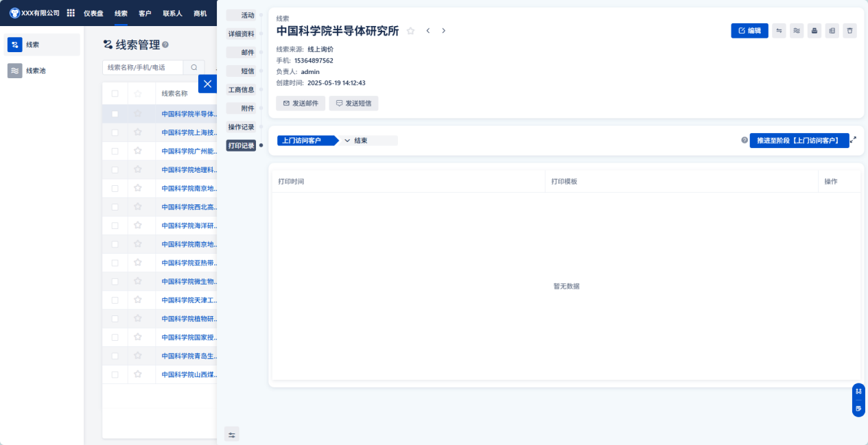Open the 邮件 tab

coord(241,52)
